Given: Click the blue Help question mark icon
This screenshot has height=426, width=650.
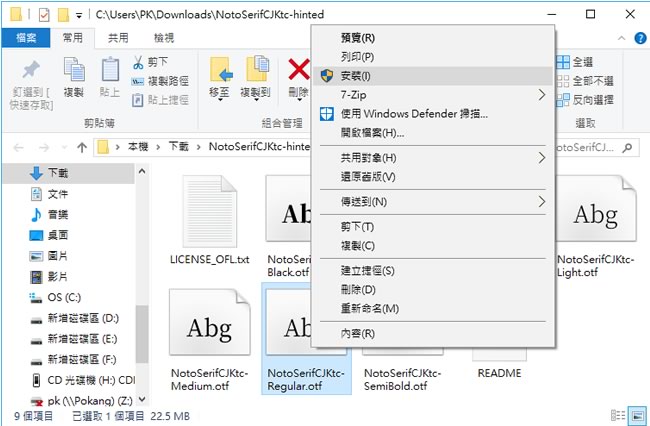Looking at the screenshot, I should click(640, 38).
